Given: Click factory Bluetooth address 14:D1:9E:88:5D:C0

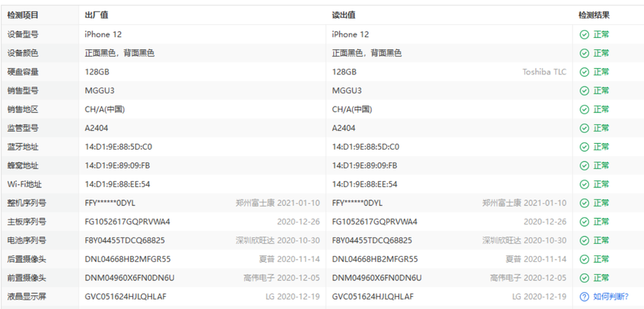Looking at the screenshot, I should pyautogui.click(x=119, y=147).
